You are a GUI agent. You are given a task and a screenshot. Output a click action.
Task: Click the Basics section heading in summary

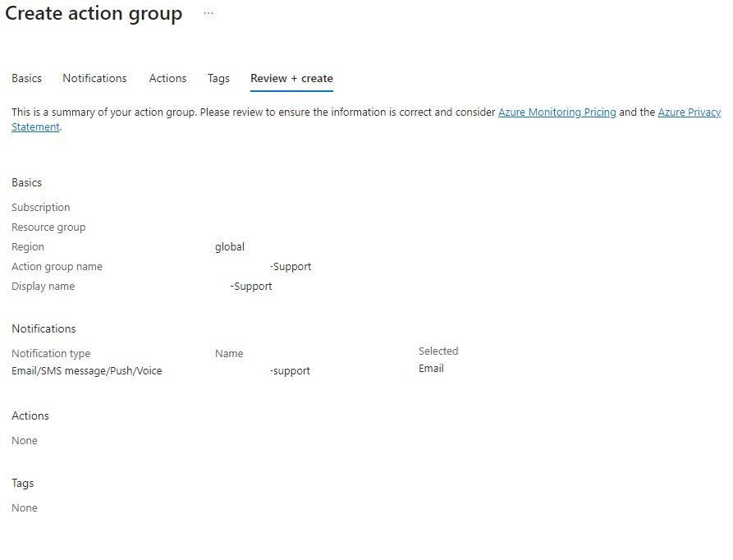click(x=26, y=183)
